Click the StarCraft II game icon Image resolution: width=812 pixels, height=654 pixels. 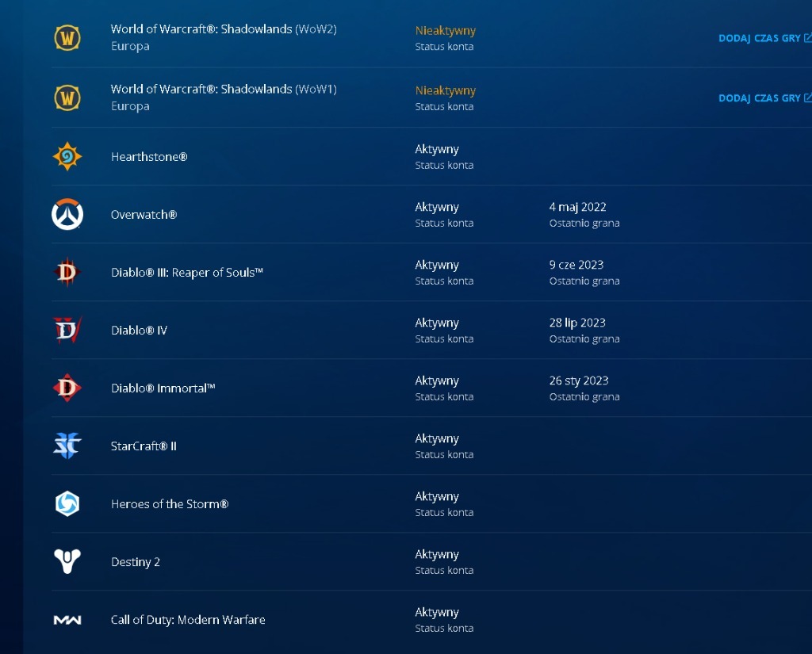coord(67,446)
